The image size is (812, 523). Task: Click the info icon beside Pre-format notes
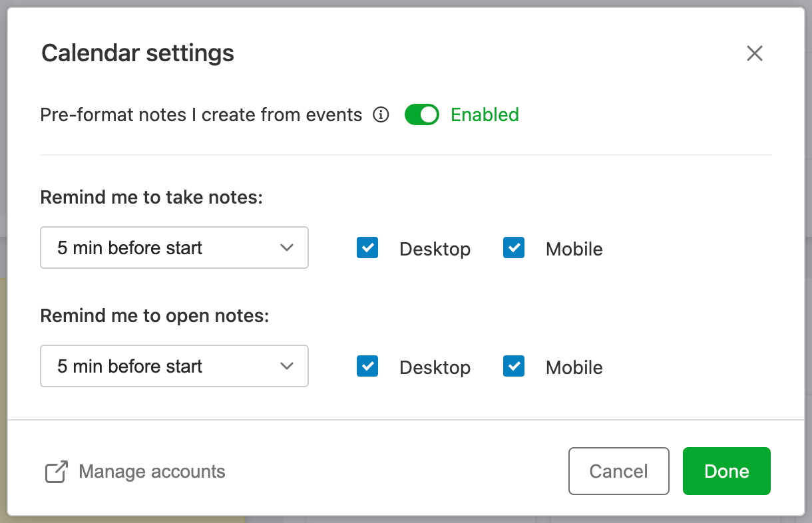click(x=381, y=115)
